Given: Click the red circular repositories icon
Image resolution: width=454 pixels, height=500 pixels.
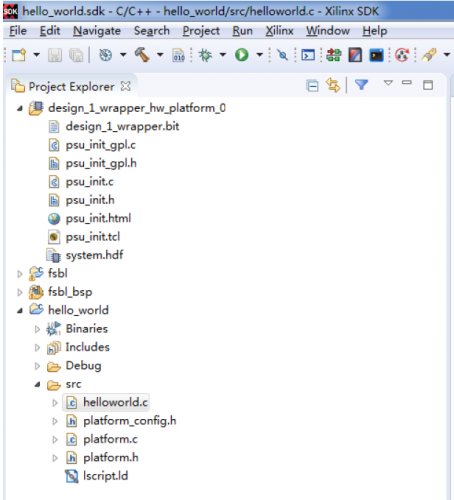Looking at the screenshot, I should pos(402,55).
